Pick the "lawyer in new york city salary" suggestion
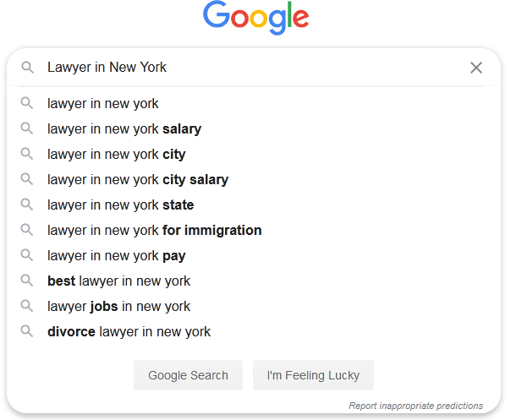 point(138,180)
